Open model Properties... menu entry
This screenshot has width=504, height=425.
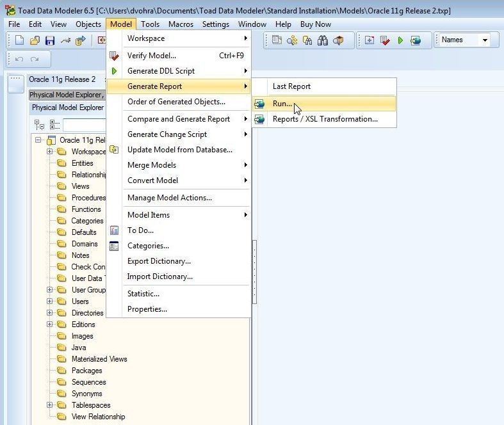pos(179,309)
